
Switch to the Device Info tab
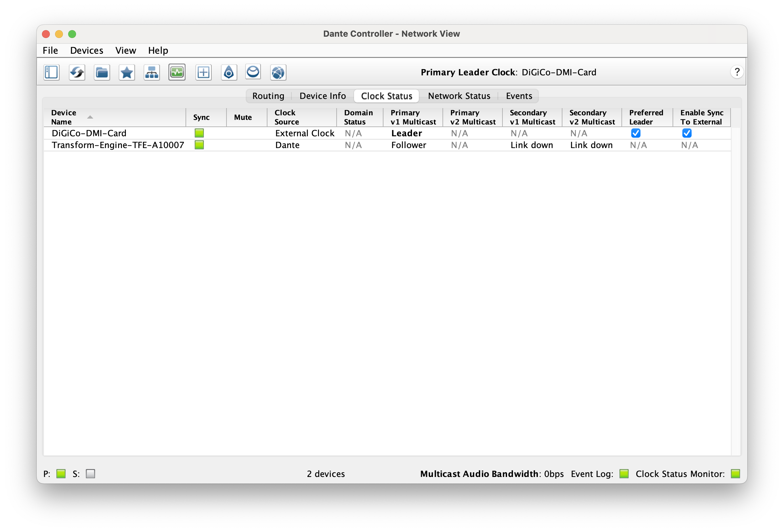point(323,96)
